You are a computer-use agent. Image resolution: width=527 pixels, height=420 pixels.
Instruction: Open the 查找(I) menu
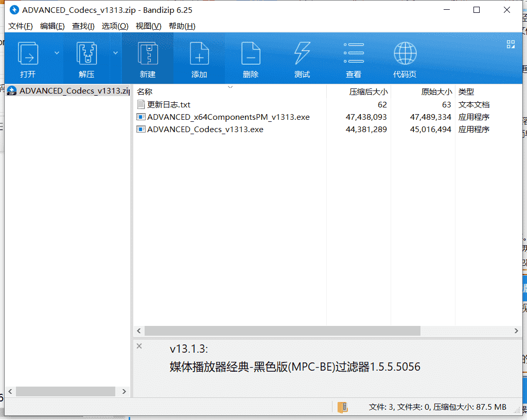coord(83,26)
